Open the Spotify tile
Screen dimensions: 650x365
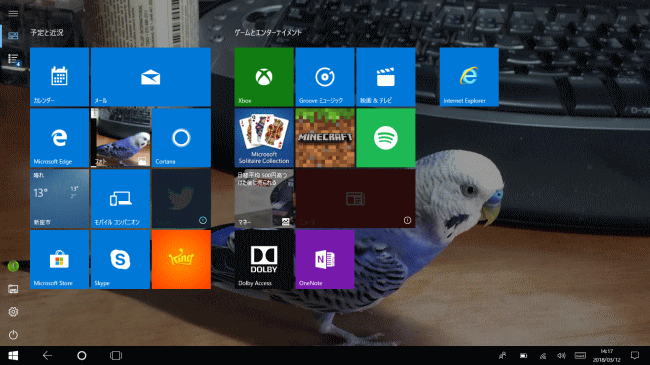tap(386, 138)
